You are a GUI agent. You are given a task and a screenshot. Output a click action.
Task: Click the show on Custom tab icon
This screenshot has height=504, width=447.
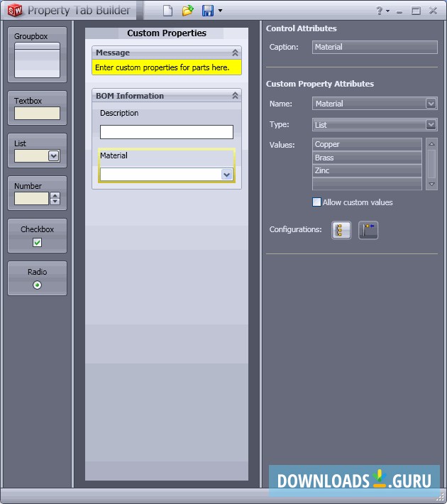(x=368, y=230)
